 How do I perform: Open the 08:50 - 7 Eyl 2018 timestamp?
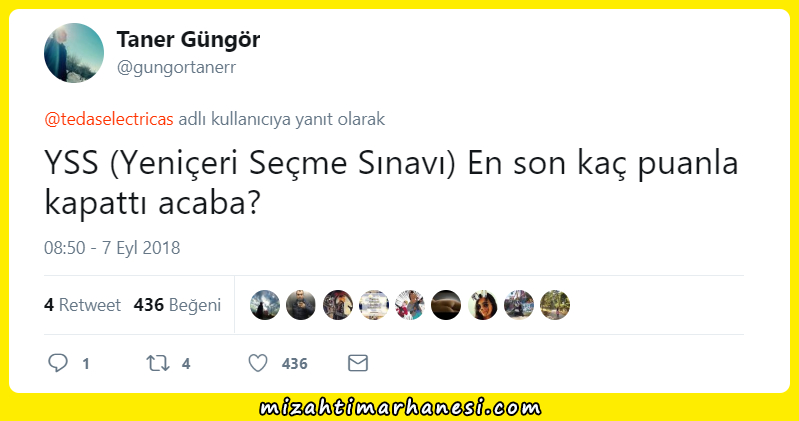click(112, 248)
